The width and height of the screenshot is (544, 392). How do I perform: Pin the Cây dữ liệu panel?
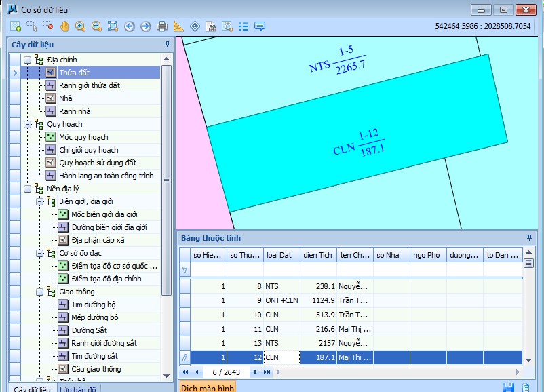point(168,44)
